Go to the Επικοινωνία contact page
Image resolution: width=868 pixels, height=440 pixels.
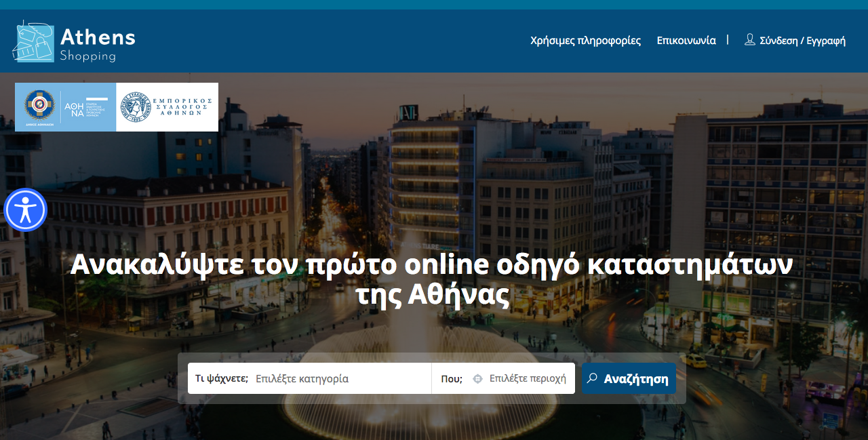point(686,41)
